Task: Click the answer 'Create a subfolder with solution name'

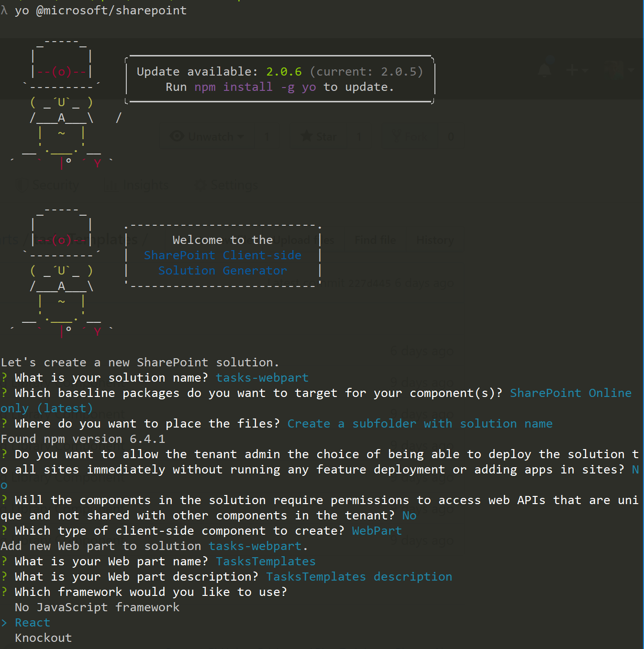Action: pos(420,424)
